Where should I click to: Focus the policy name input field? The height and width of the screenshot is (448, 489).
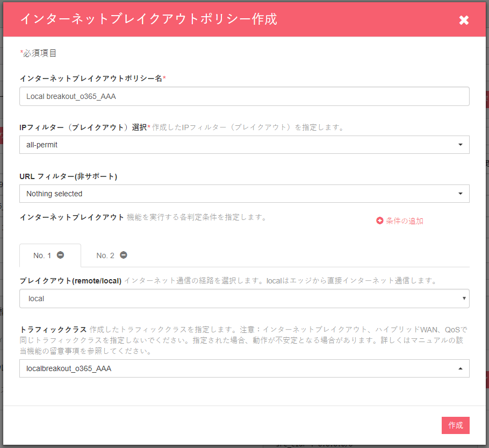click(244, 96)
